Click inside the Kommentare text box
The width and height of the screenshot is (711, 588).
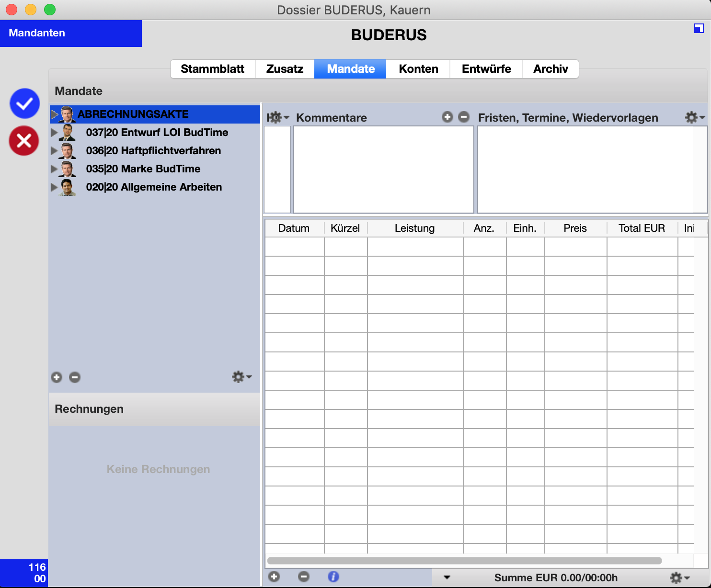tap(384, 170)
